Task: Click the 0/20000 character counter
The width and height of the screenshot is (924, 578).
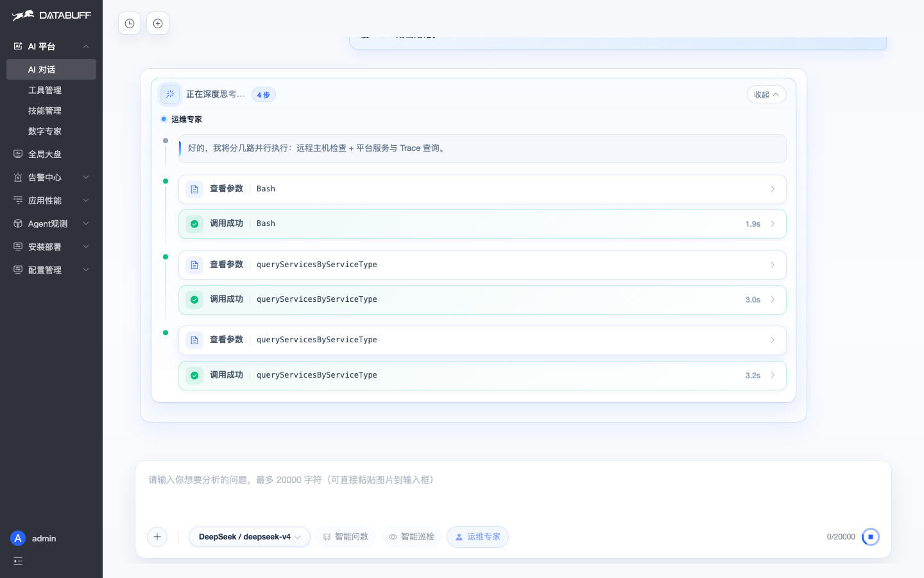Action: [x=841, y=537]
